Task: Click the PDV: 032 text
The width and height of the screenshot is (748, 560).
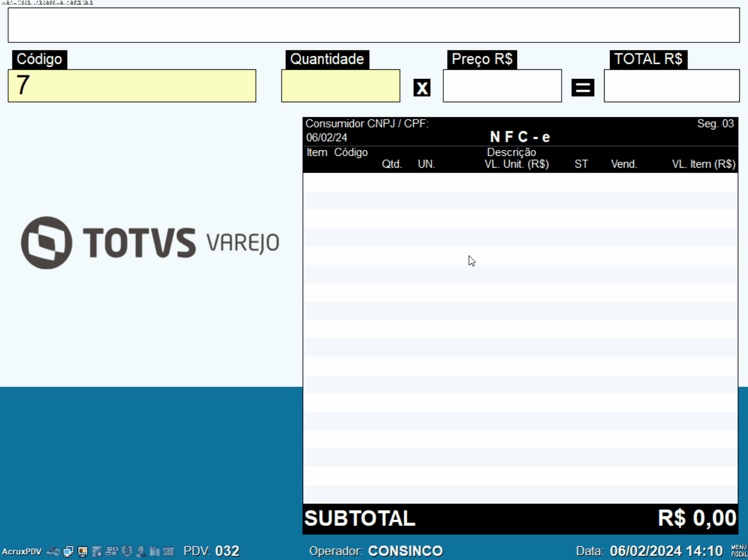Action: coord(212,551)
